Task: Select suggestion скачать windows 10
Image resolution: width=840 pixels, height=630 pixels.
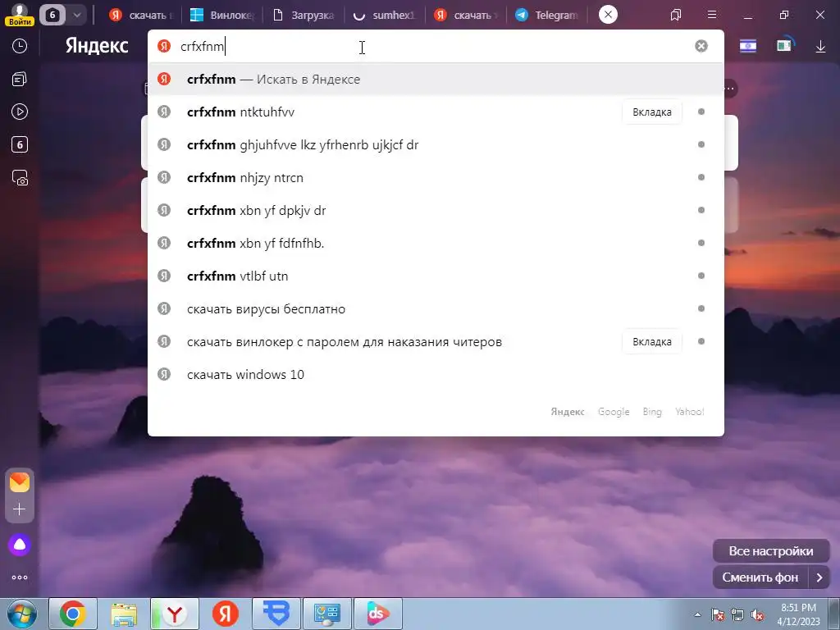Action: click(x=436, y=374)
